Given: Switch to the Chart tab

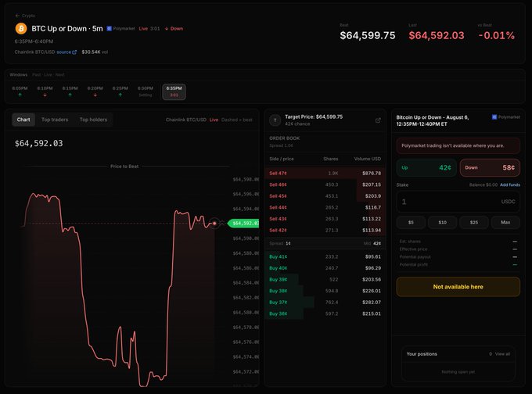Looking at the screenshot, I should 23,120.
